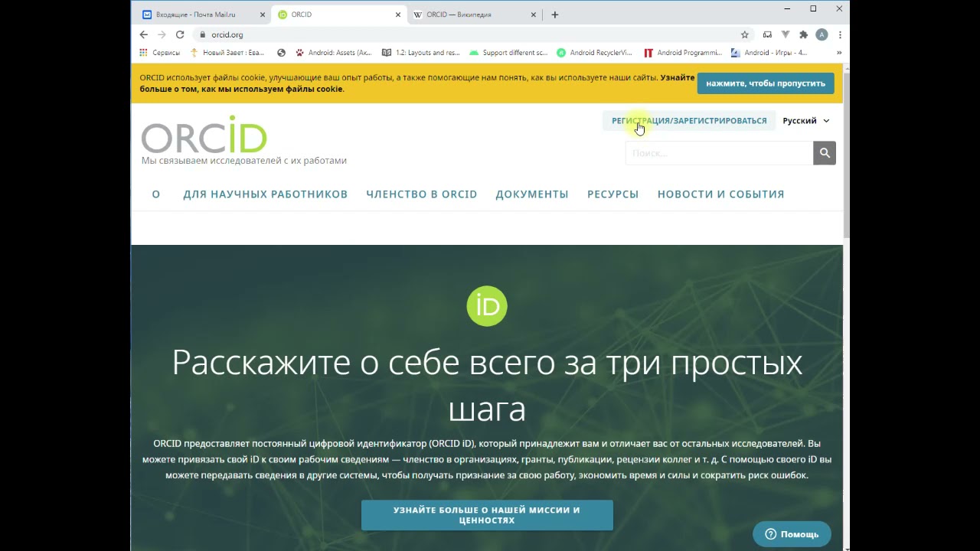Image resolution: width=980 pixels, height=551 pixels.
Task: Open the Помощь help button
Action: 792,534
